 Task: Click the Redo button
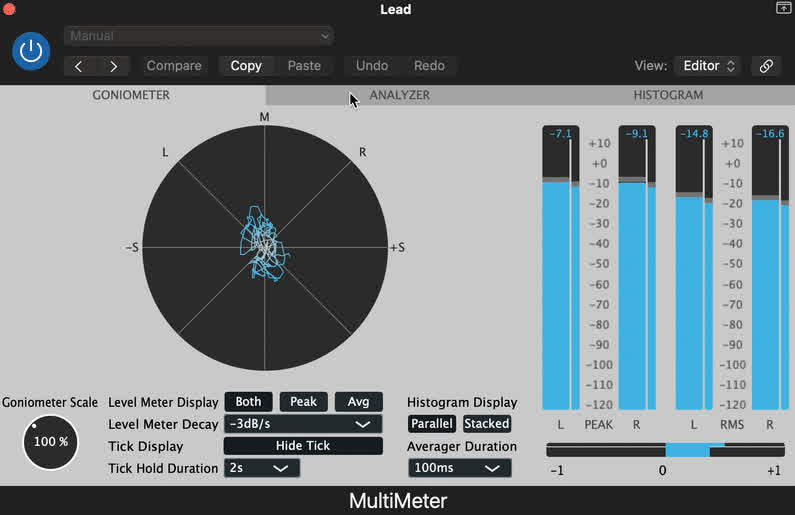point(429,66)
